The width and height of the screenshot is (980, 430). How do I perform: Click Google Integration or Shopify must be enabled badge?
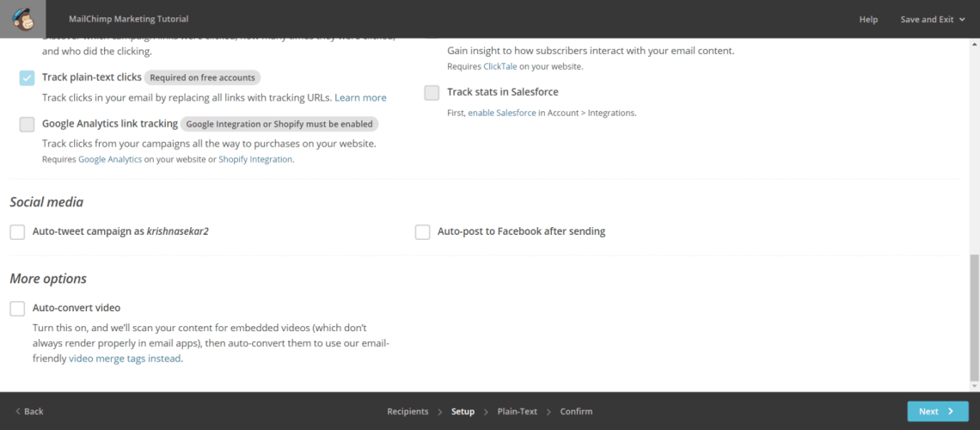tap(279, 125)
